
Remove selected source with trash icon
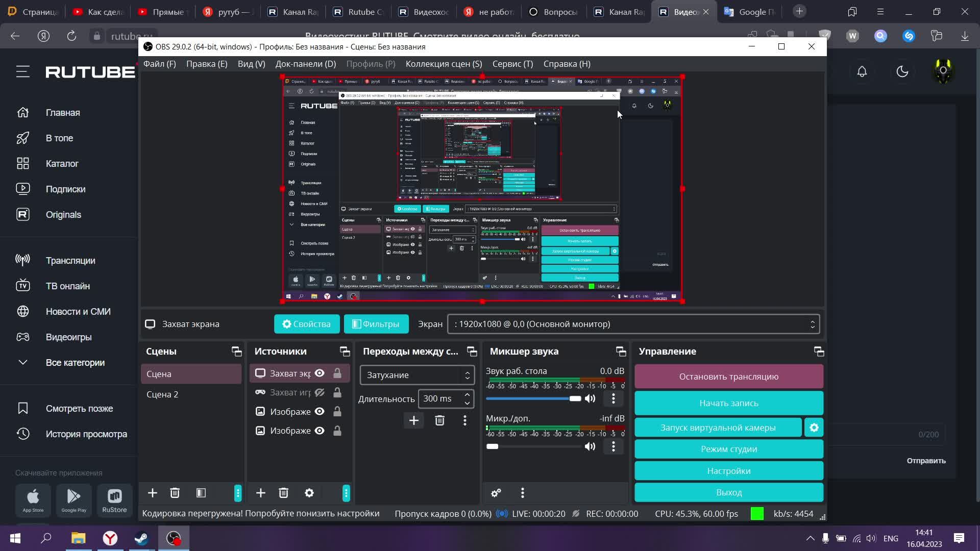coord(284,493)
